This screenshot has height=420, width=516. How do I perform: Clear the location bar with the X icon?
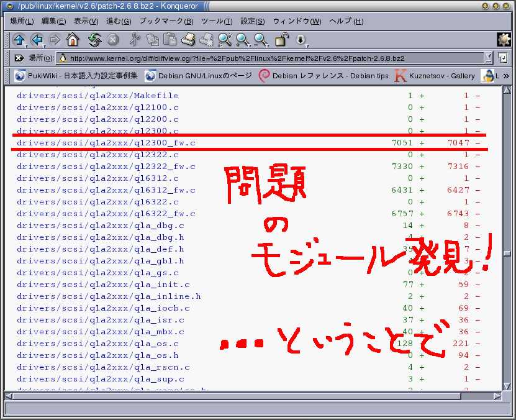pyautogui.click(x=19, y=58)
